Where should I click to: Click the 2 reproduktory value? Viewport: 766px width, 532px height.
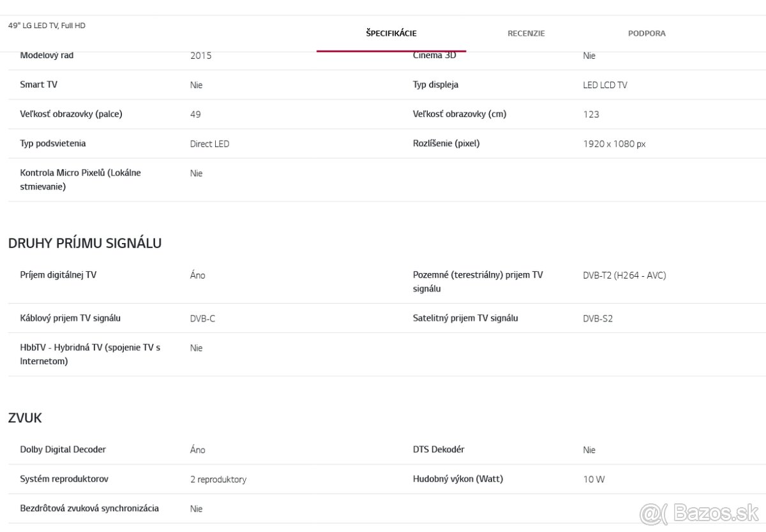click(x=218, y=479)
